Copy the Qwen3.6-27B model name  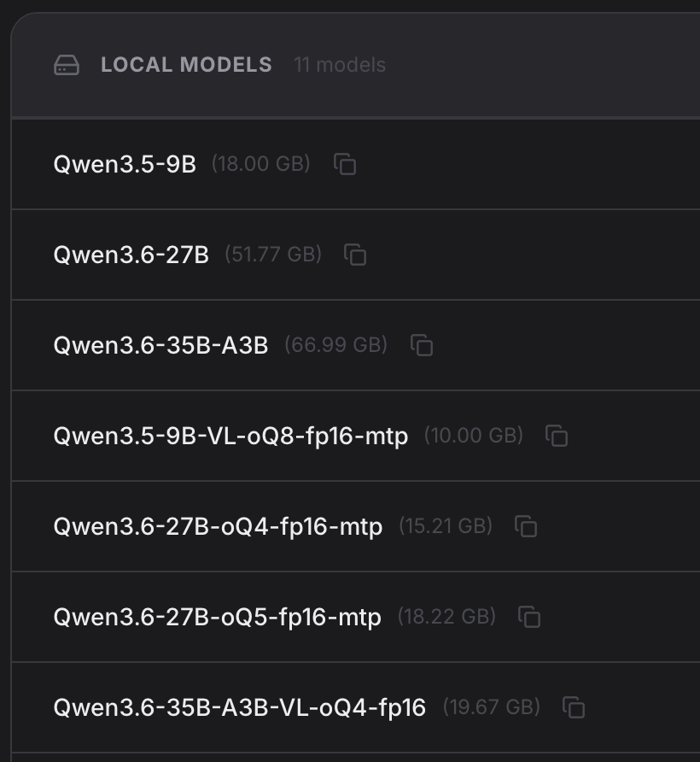pos(355,255)
